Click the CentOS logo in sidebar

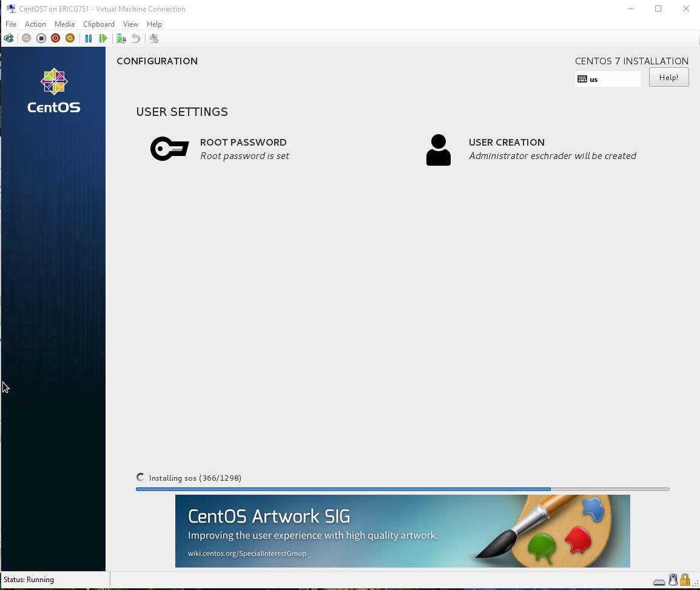tap(53, 90)
